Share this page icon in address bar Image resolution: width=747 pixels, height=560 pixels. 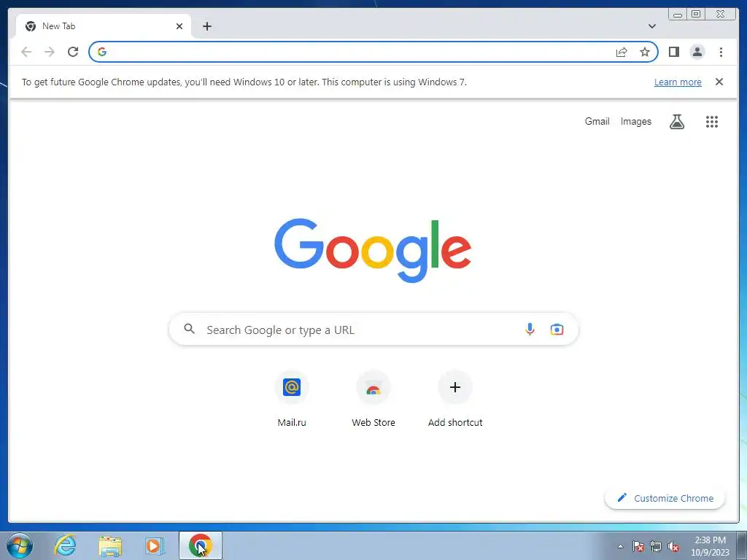(622, 52)
